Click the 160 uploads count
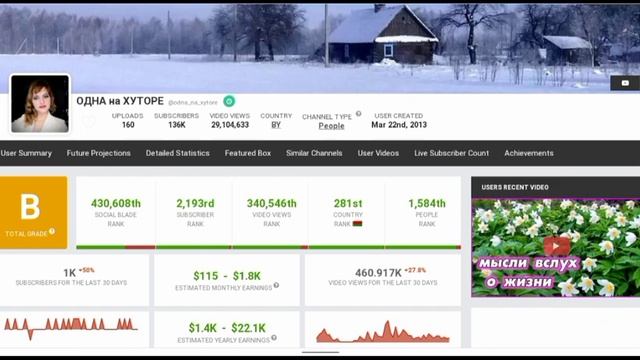Image resolution: width=640 pixels, height=360 pixels. [x=128, y=125]
